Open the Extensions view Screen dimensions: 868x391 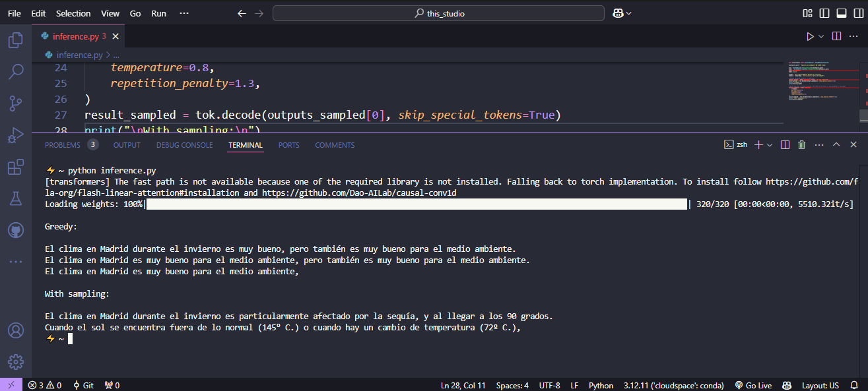point(16,167)
